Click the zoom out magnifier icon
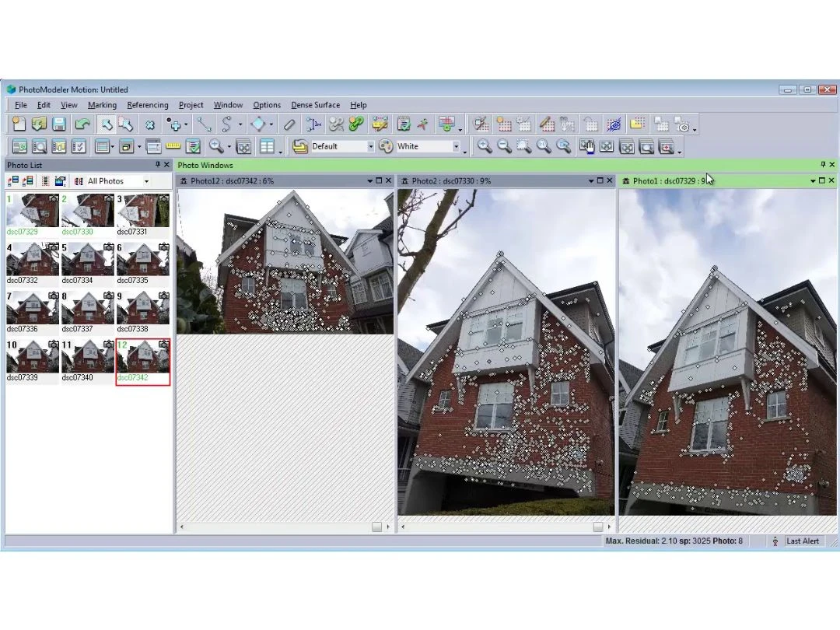This screenshot has width=840, height=630. tap(504, 146)
